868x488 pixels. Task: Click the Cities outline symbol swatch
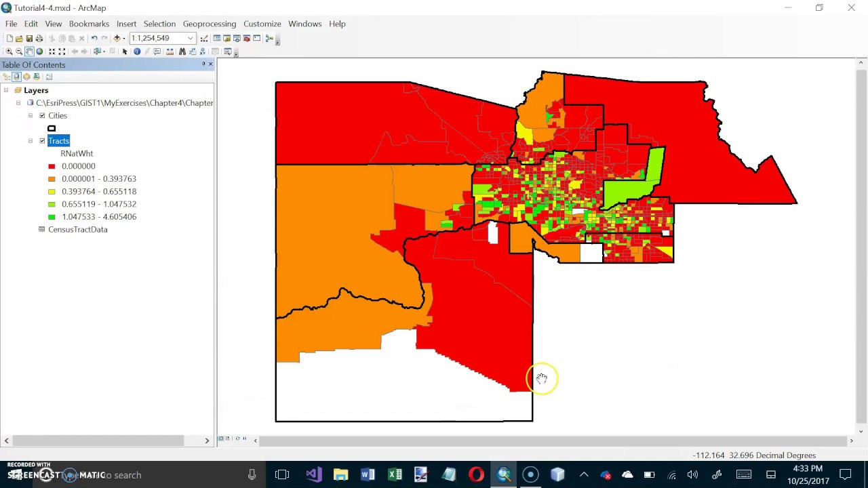52,128
